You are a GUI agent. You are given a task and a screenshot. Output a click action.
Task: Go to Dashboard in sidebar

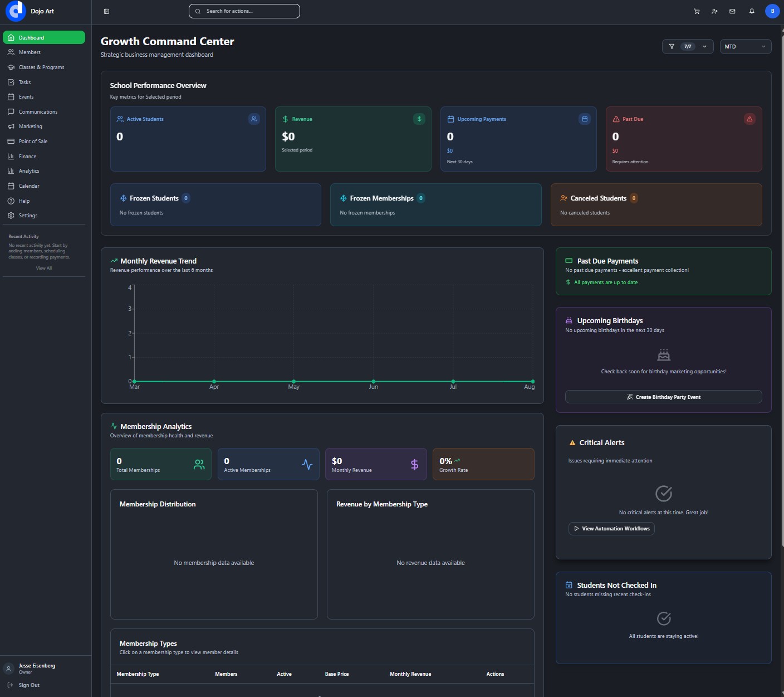[44, 37]
